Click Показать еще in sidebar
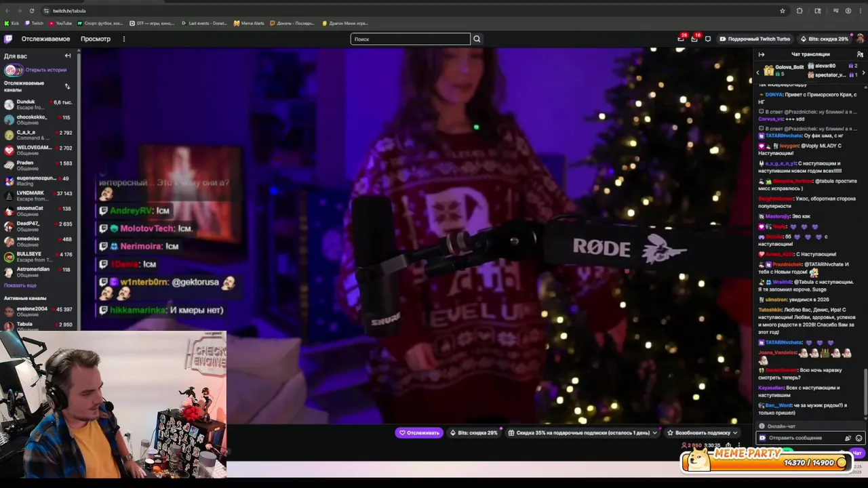 (x=20, y=285)
